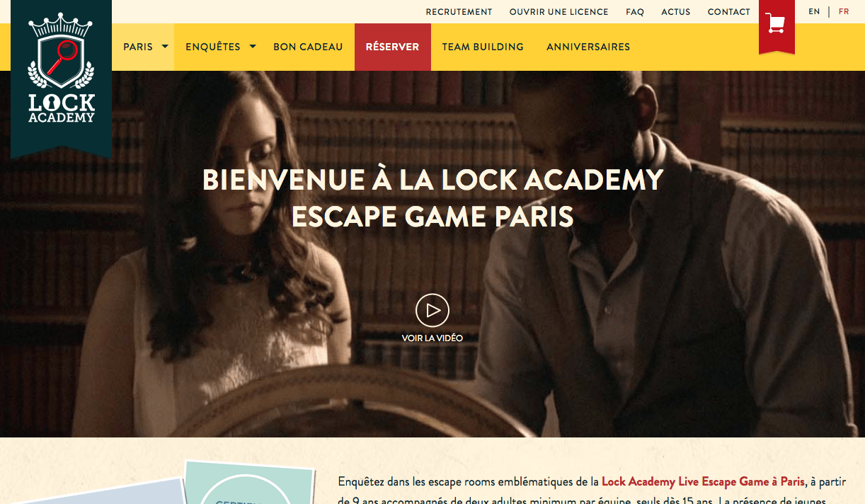Open the shopping cart icon

point(776,24)
